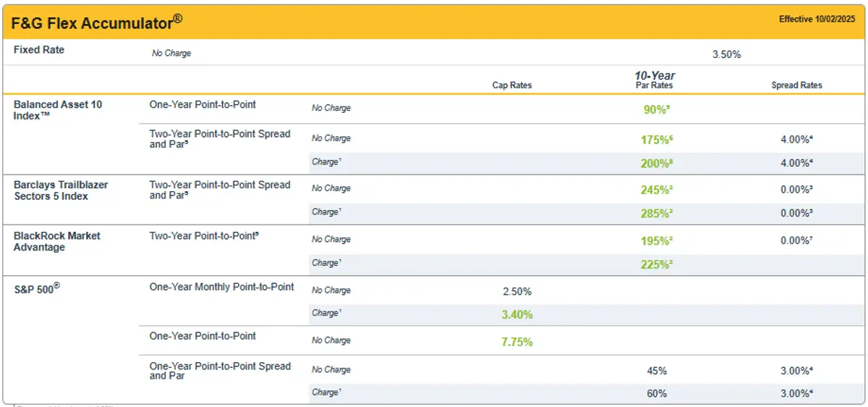Select Charge label in the 60% row
Viewport: 868px width, 407px height.
point(326,393)
